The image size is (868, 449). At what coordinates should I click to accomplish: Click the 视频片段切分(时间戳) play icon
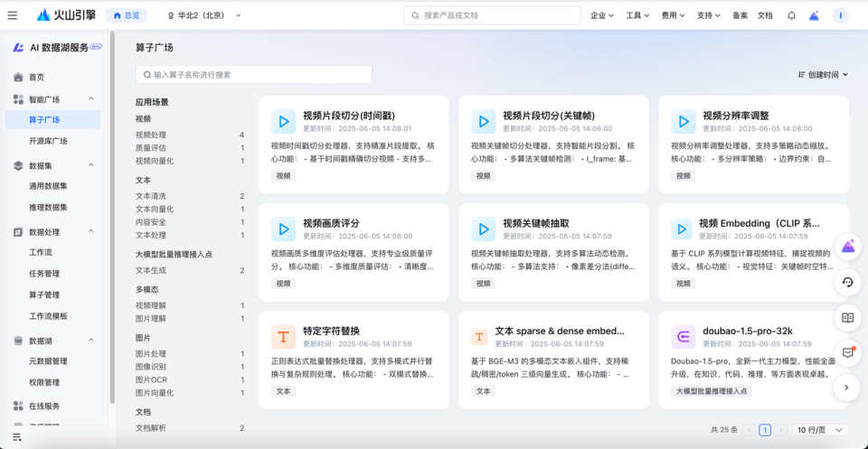[x=283, y=121]
